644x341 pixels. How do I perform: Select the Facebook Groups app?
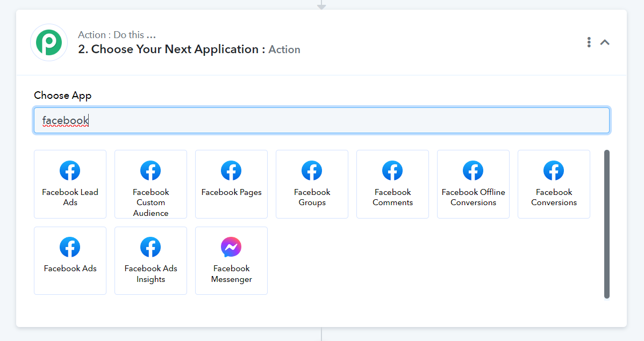pos(312,184)
